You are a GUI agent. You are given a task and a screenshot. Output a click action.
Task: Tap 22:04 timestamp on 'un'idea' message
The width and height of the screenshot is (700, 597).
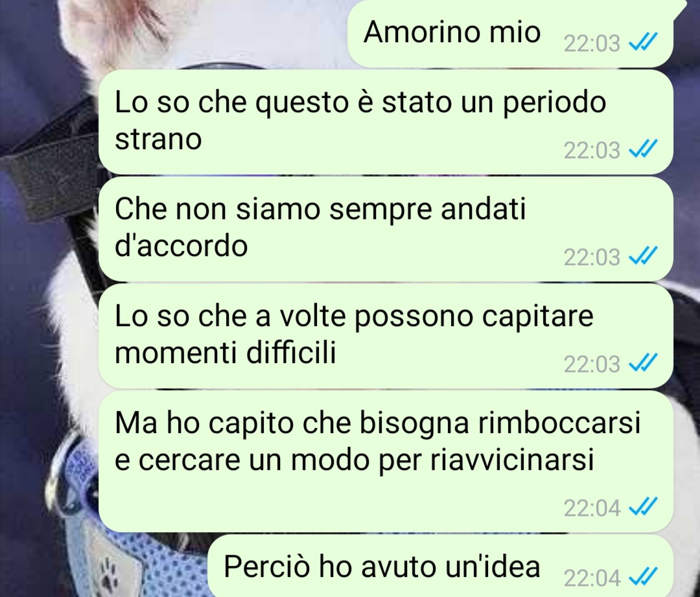point(592,578)
